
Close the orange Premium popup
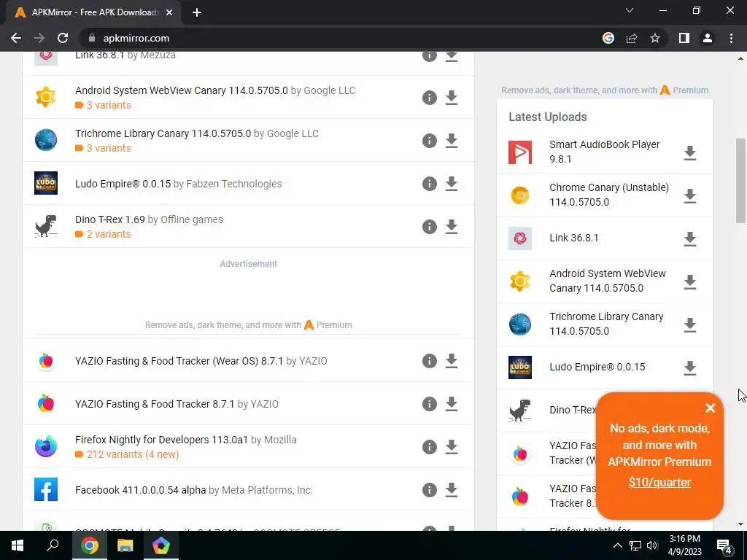click(x=711, y=408)
